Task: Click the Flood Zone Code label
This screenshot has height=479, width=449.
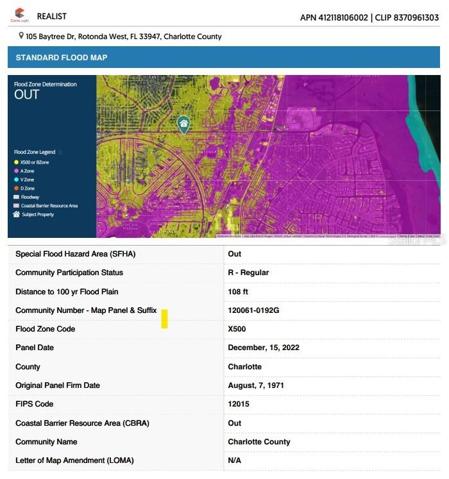Action: tap(45, 329)
